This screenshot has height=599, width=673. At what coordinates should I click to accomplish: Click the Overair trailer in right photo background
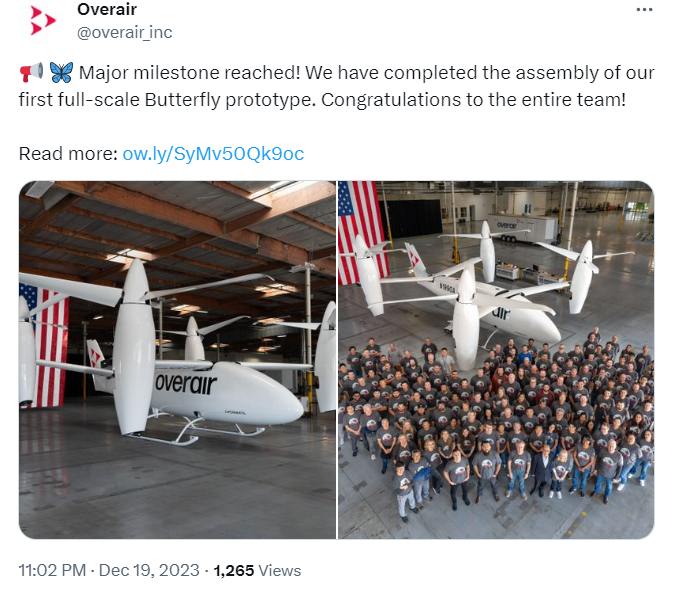coord(523,228)
